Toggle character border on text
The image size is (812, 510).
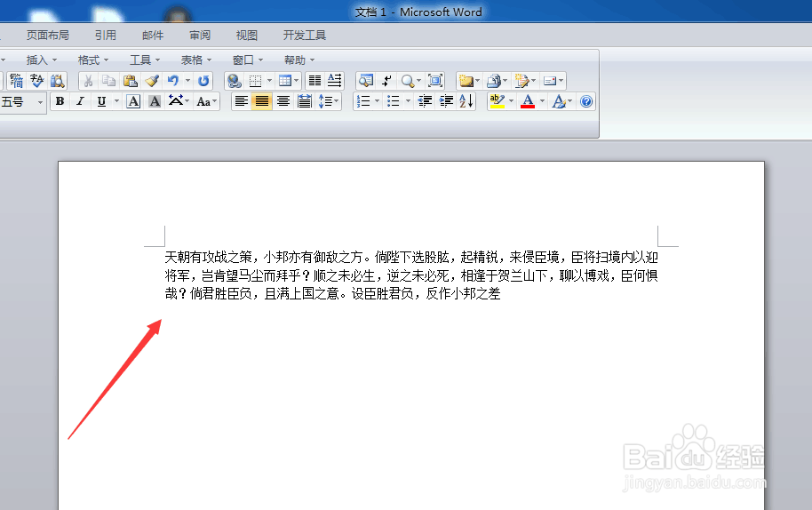[x=133, y=101]
